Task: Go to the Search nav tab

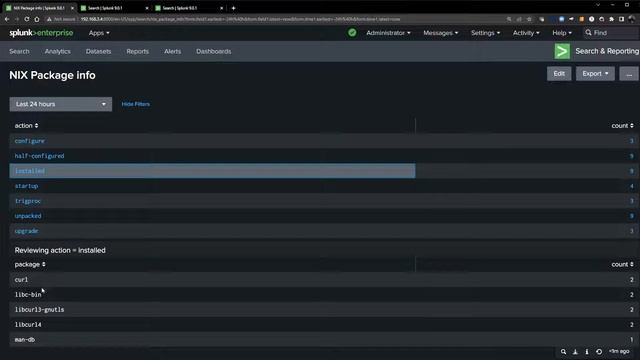Action: point(19,51)
